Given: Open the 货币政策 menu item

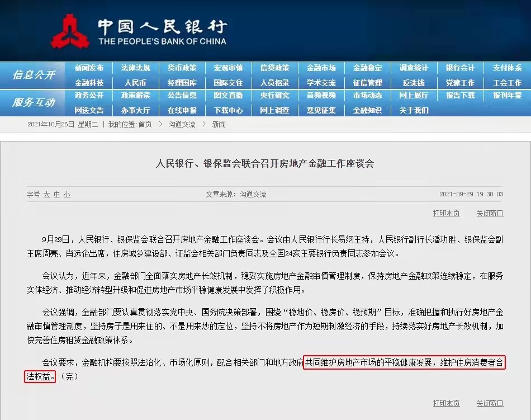Looking at the screenshot, I should [x=182, y=68].
